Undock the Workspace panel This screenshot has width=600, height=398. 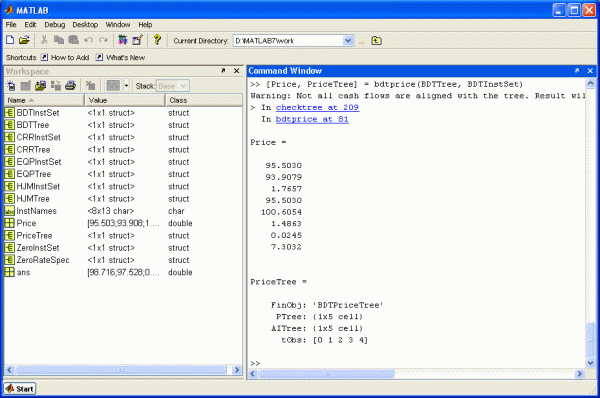click(223, 71)
